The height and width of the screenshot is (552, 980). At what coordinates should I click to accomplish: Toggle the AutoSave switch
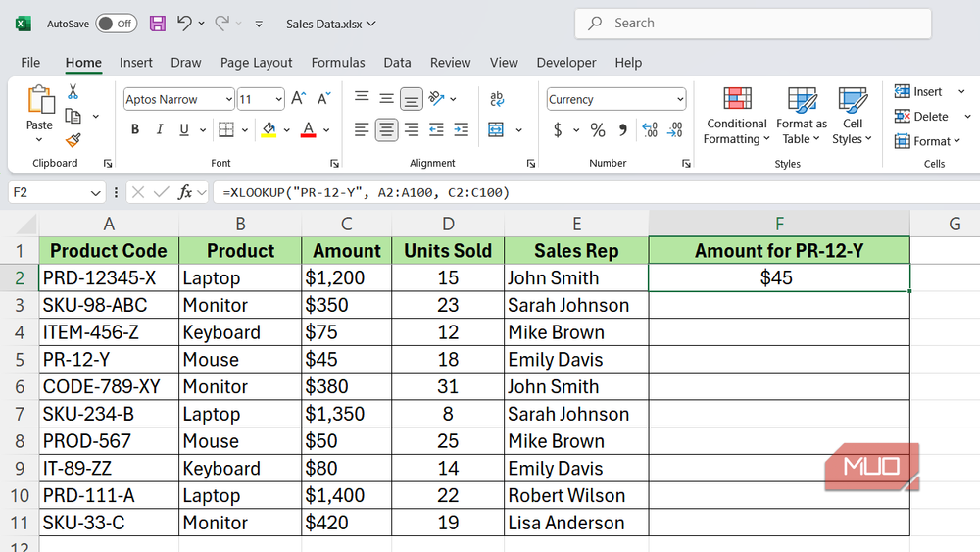click(117, 24)
